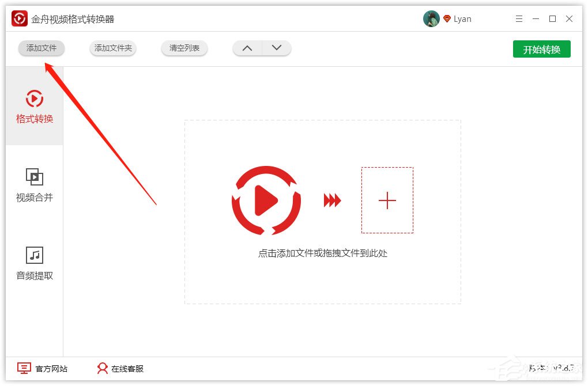The height and width of the screenshot is (386, 588).
Task: Click the move-down chevron in the toolbar
Action: [276, 48]
